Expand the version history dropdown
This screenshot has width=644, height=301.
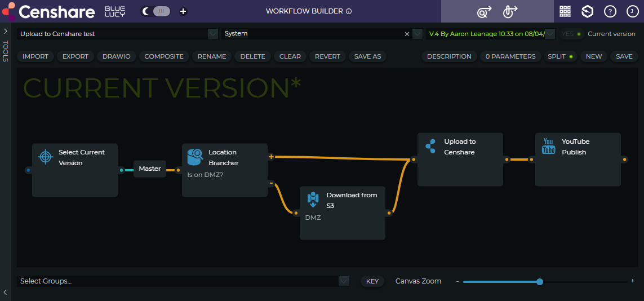(x=550, y=34)
